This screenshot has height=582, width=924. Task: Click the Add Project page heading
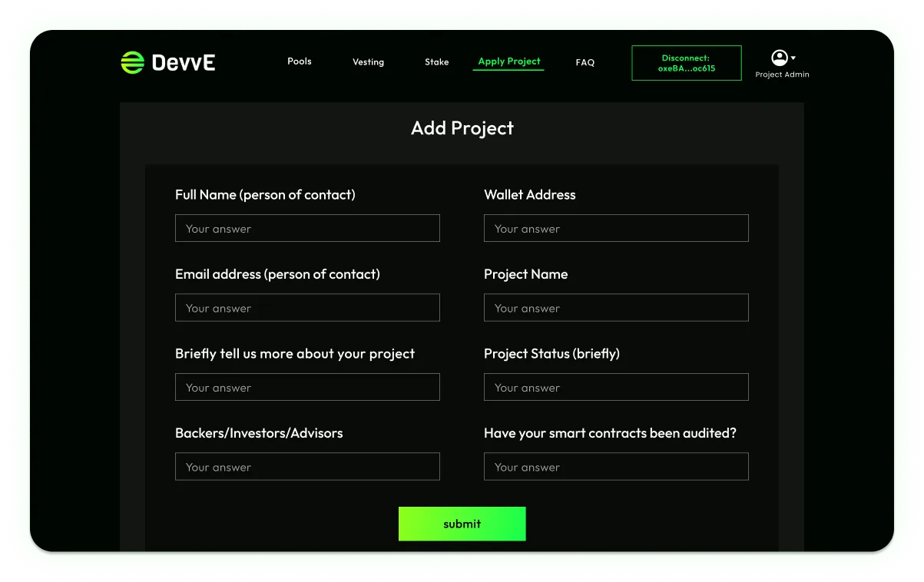pos(462,128)
